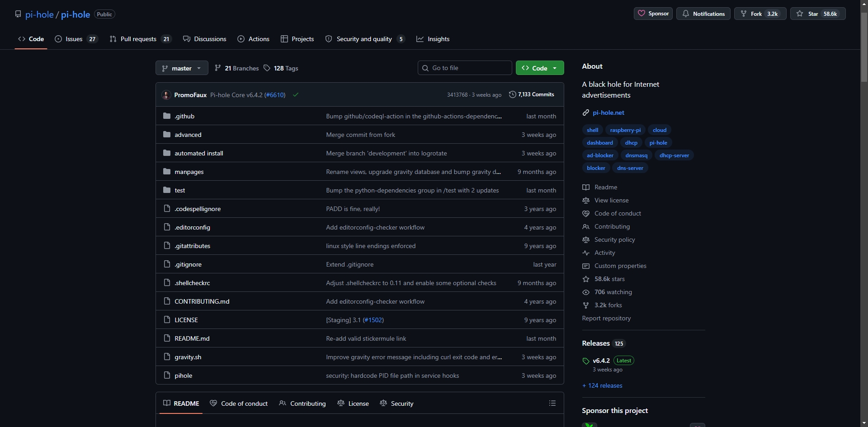Open the Pull requests tab
868x427 pixels.
pyautogui.click(x=141, y=39)
